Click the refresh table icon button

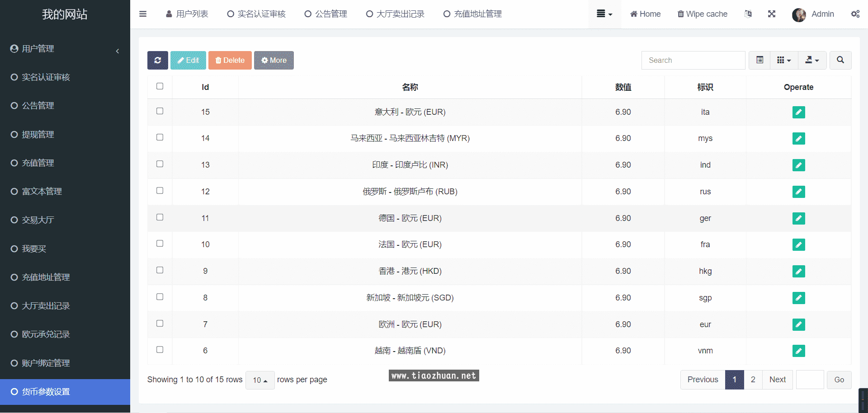[x=157, y=60]
